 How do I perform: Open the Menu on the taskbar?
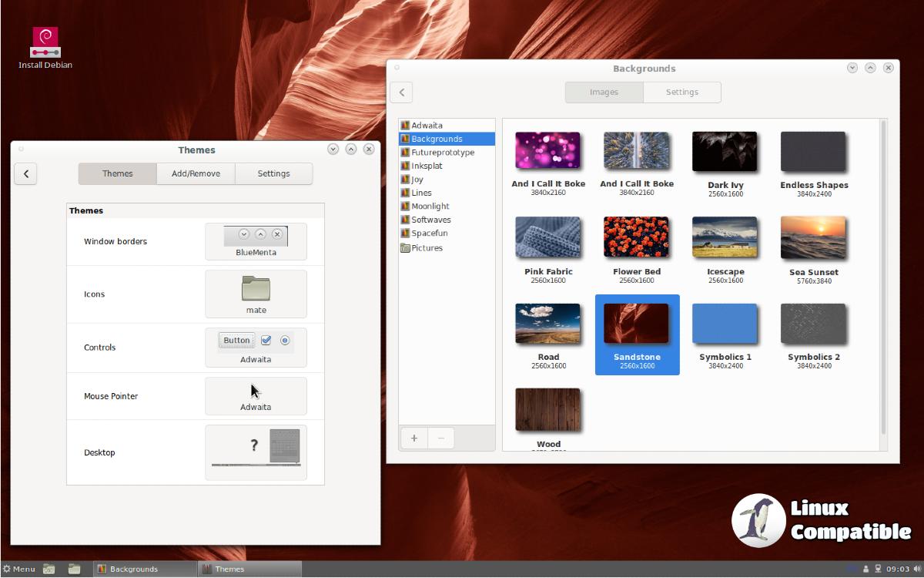click(19, 569)
